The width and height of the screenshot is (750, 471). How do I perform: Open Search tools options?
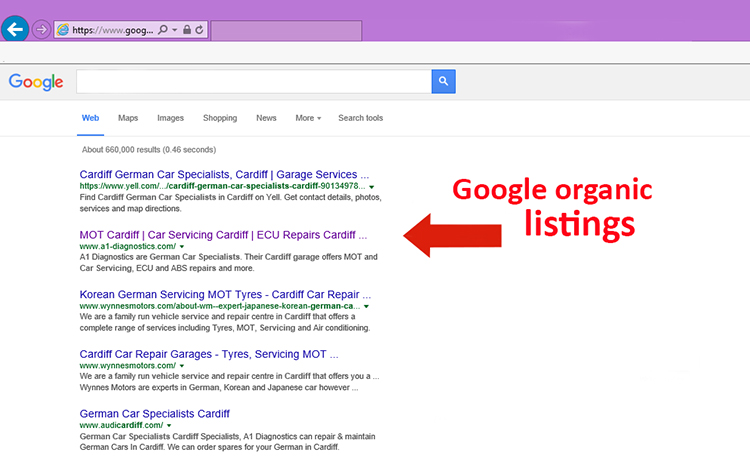[361, 118]
